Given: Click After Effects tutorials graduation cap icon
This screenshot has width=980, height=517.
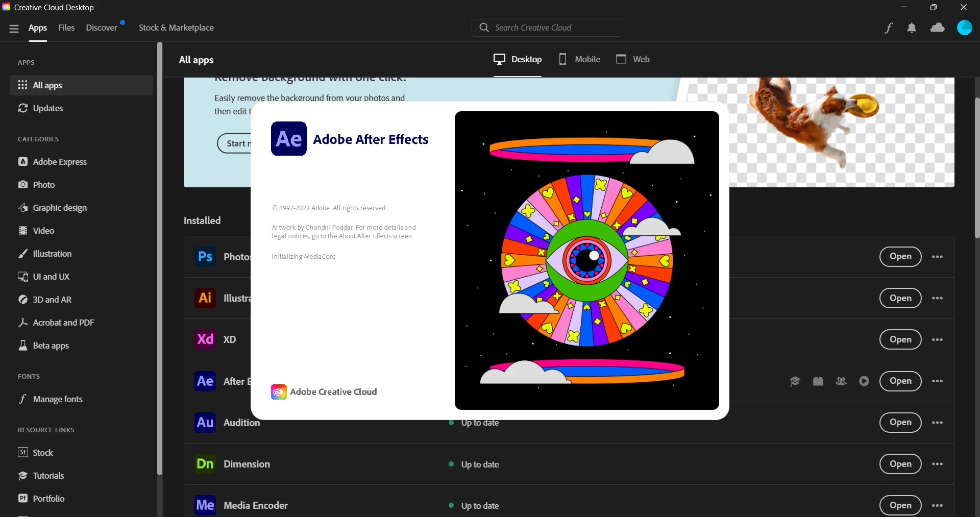Looking at the screenshot, I should coord(795,381).
